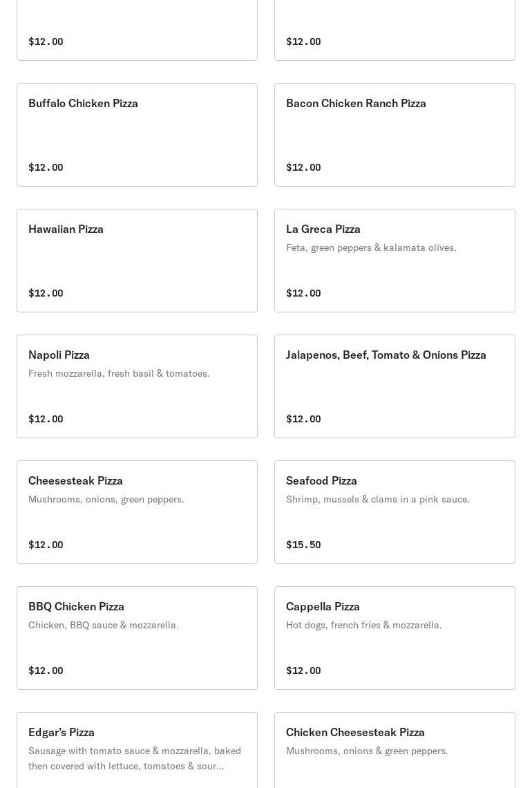Screen dimensions: 532x788
Task: Click Napoli fresh mozzarella description text
Action: tap(119, 373)
